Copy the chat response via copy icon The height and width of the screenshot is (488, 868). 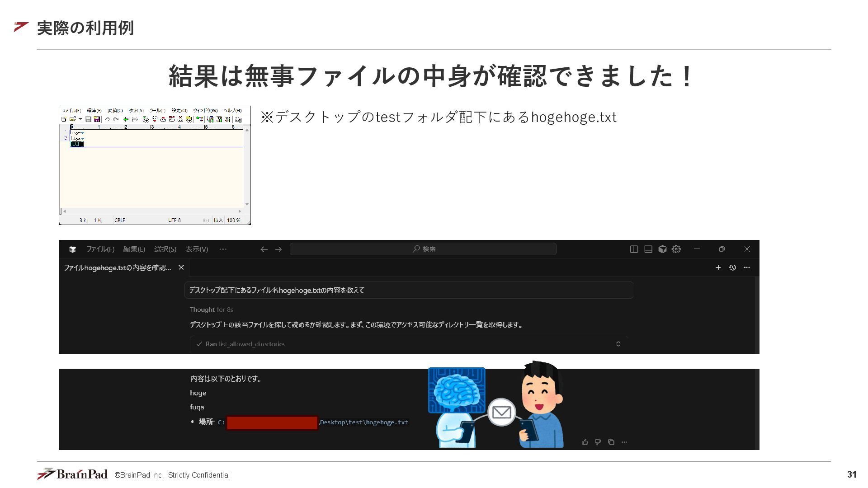click(x=611, y=442)
